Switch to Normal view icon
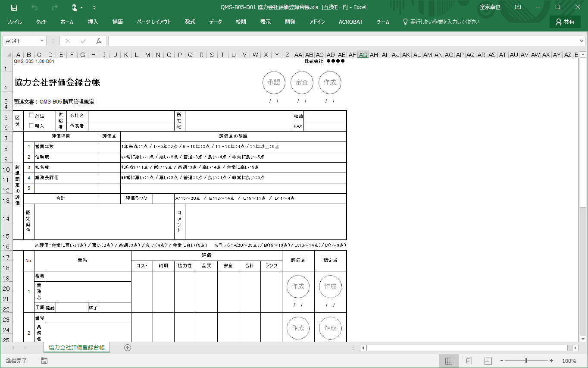This screenshot has height=368, width=588. tap(448, 361)
